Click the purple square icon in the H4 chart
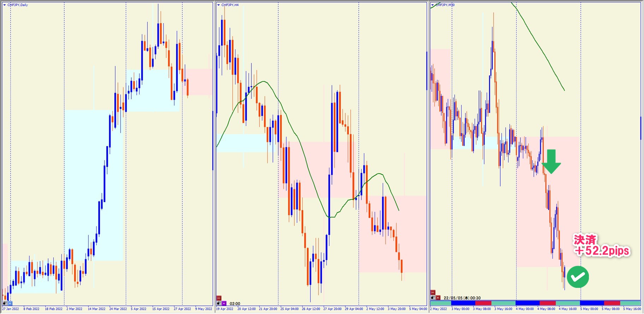 [x=224, y=303]
